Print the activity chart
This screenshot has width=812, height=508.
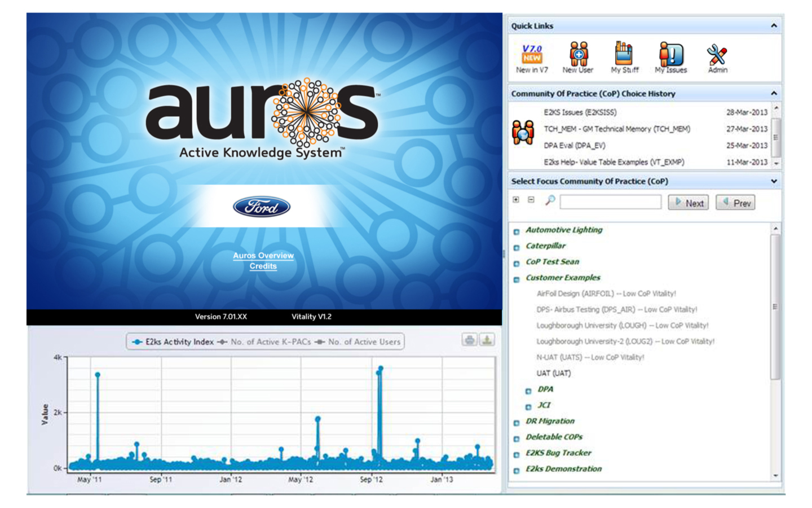[470, 340]
